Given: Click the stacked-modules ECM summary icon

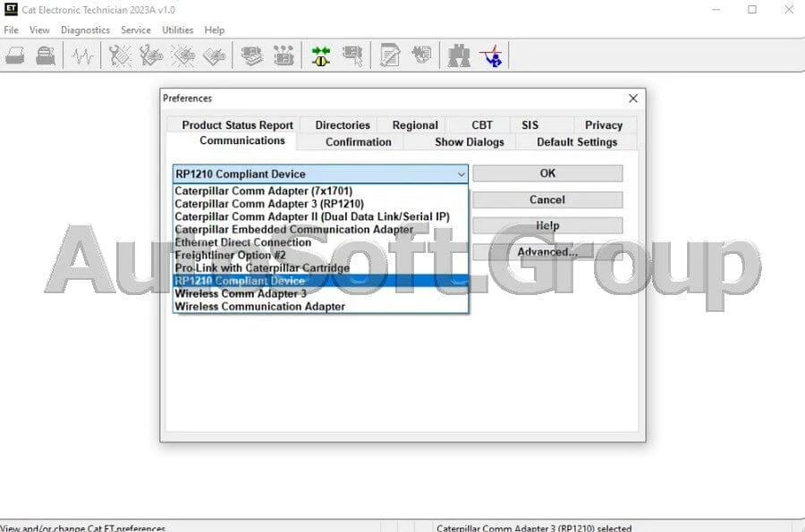Looking at the screenshot, I should tap(252, 56).
